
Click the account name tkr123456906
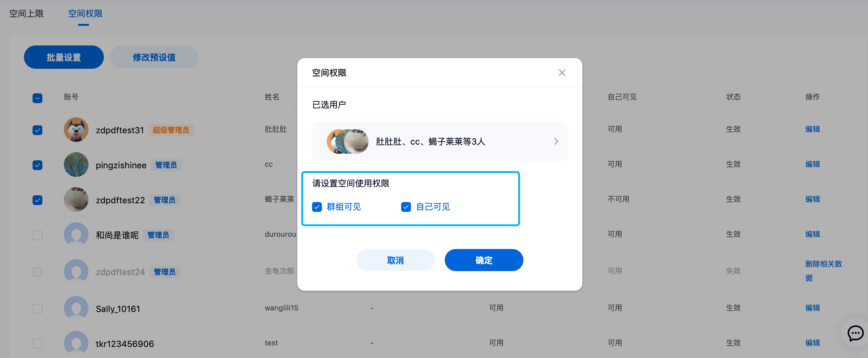[x=125, y=344]
